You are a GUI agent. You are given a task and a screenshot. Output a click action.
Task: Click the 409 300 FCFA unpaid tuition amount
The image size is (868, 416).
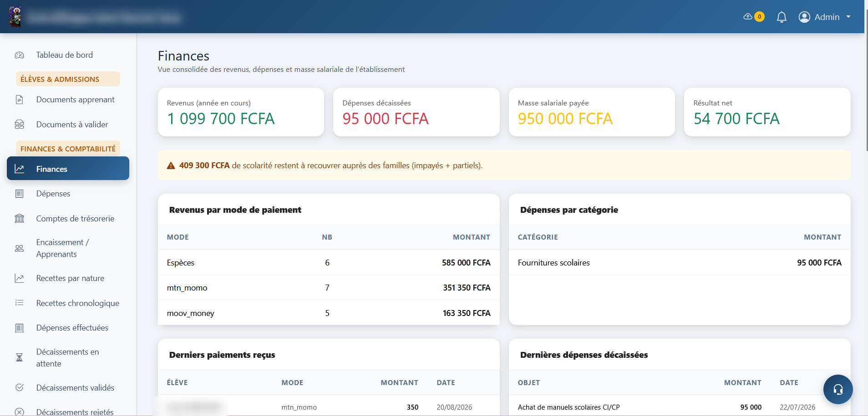(204, 165)
